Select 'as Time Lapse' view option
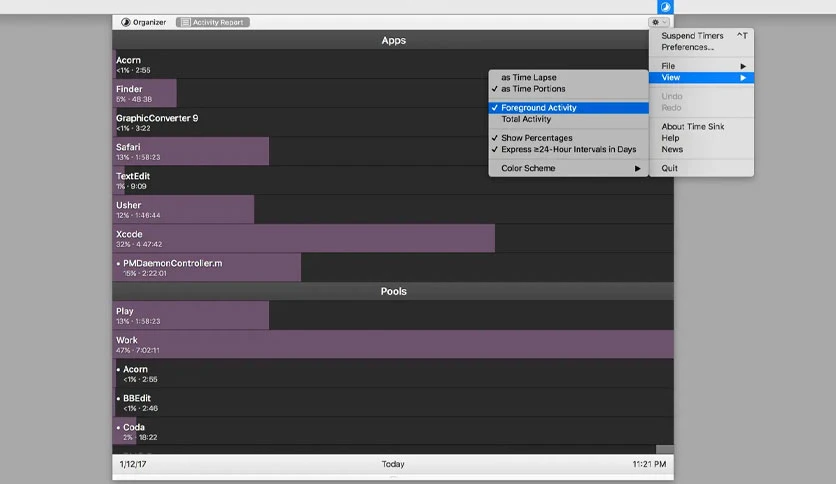Viewport: 836px width, 484px height. [x=568, y=77]
